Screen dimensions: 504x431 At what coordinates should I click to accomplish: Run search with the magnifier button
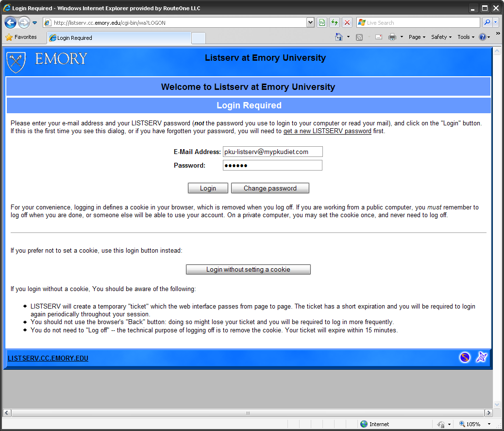pyautogui.click(x=487, y=22)
